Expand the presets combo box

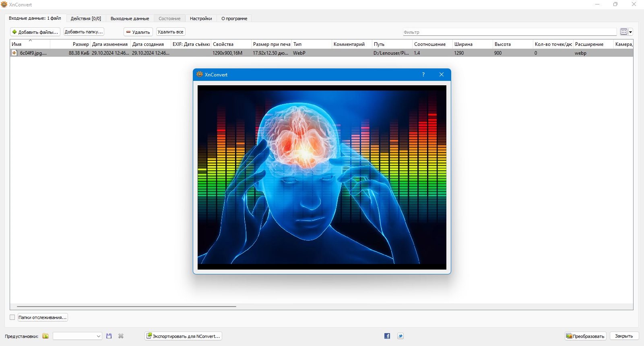click(x=77, y=336)
